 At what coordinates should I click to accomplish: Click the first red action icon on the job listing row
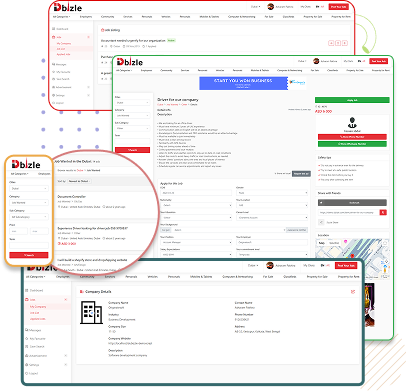(x=331, y=43)
